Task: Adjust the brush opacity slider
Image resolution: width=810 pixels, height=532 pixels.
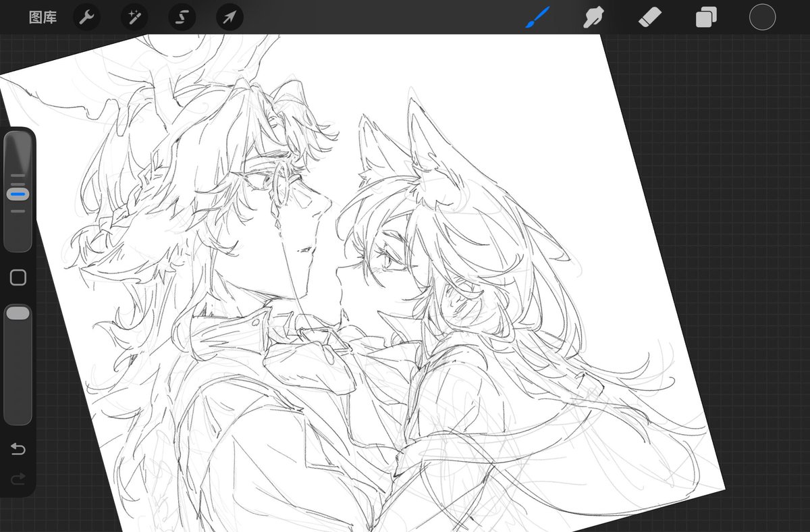Action: click(18, 365)
